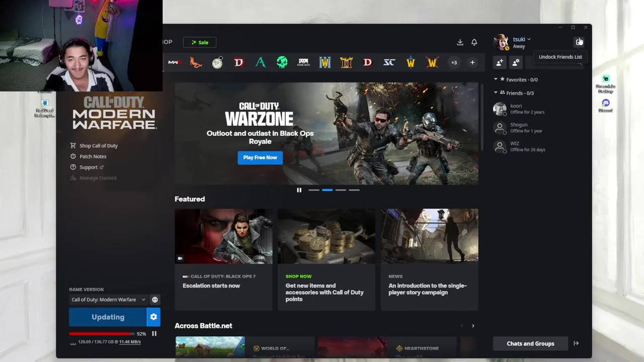
Task: Click the Add a Friend icon
Action: pyautogui.click(x=500, y=62)
